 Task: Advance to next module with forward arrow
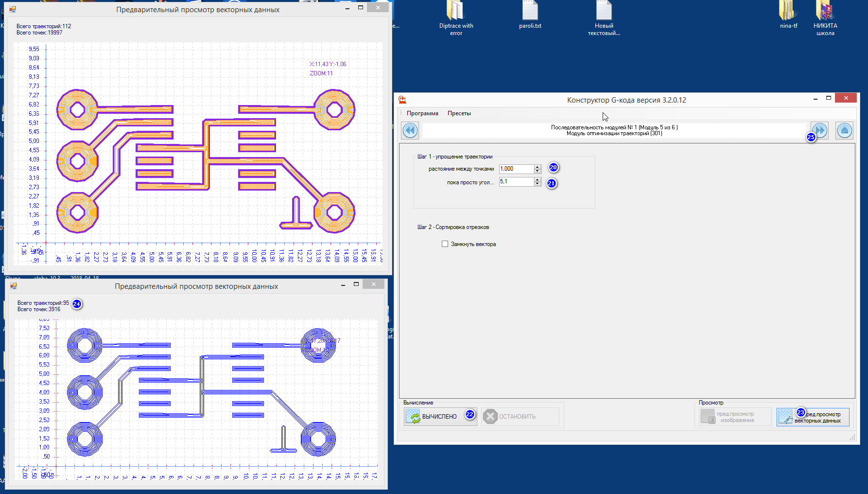[821, 130]
